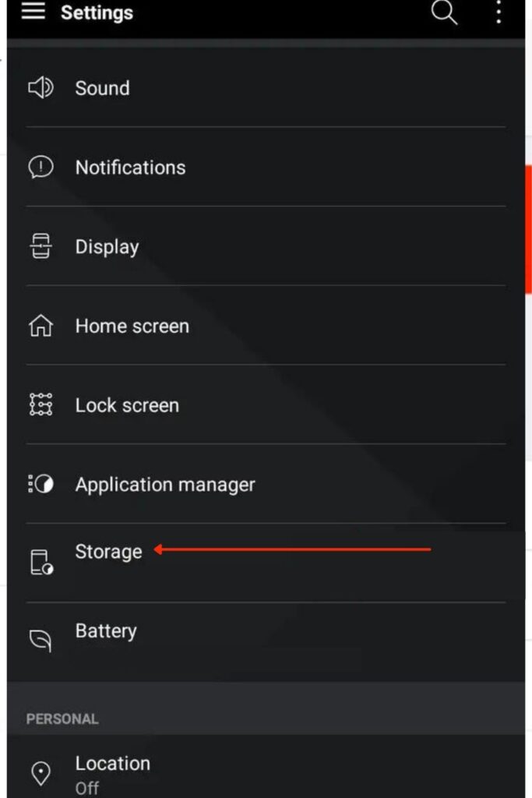Image resolution: width=532 pixels, height=798 pixels.
Task: Tap the Storage phone icon
Action: tap(42, 563)
